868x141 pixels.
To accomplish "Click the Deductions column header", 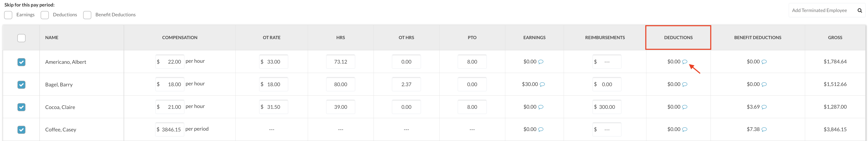I will click(x=678, y=38).
